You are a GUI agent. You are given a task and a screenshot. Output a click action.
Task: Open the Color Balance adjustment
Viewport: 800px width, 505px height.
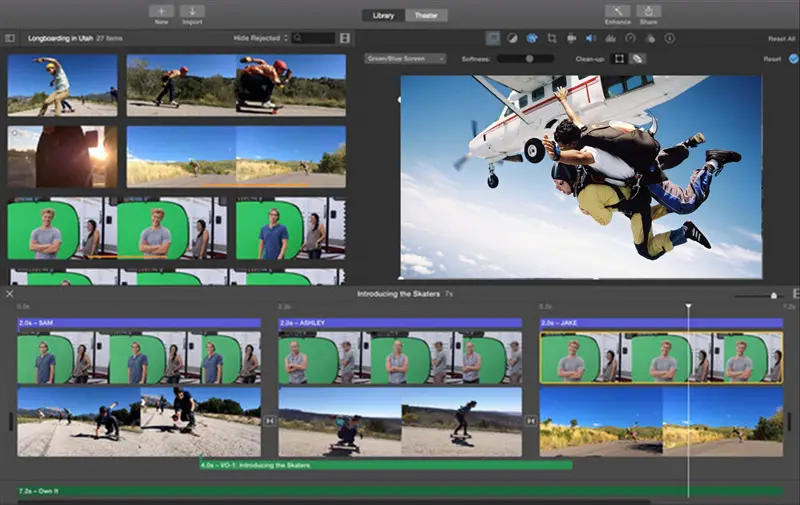coord(512,38)
